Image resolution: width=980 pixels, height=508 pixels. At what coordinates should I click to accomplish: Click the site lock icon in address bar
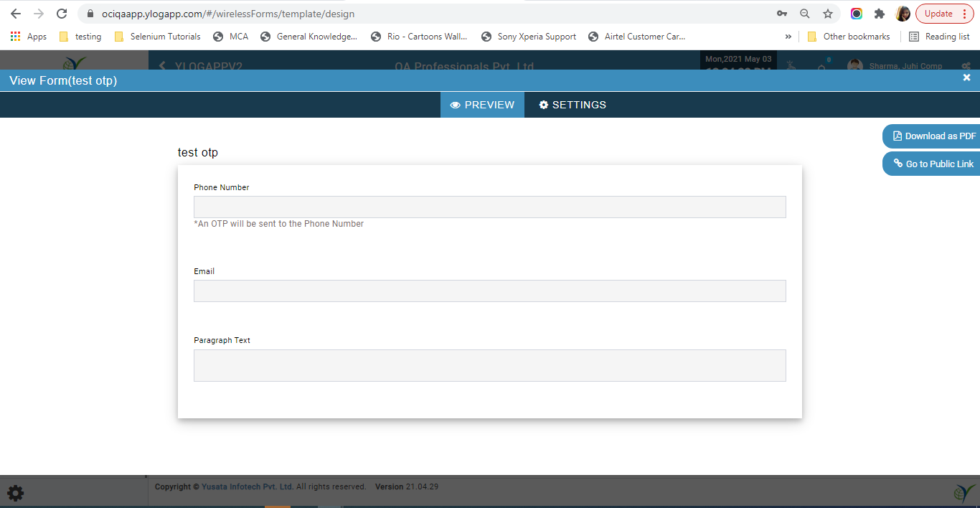(90, 14)
